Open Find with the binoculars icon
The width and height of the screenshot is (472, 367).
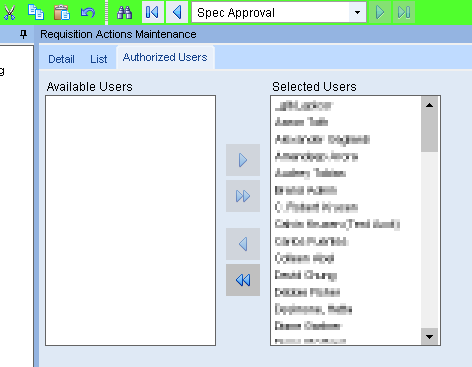click(x=125, y=12)
